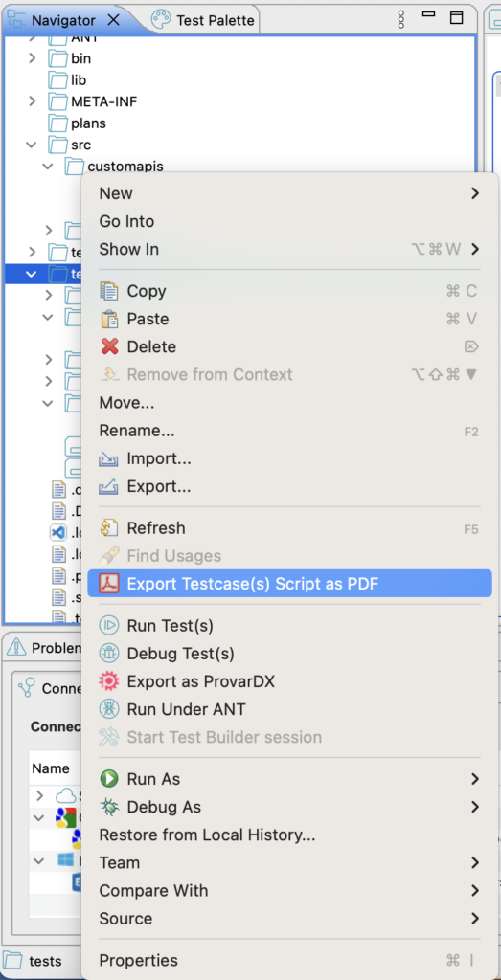The height and width of the screenshot is (980, 501).
Task: Click the tests folder in status bar
Action: (33, 961)
